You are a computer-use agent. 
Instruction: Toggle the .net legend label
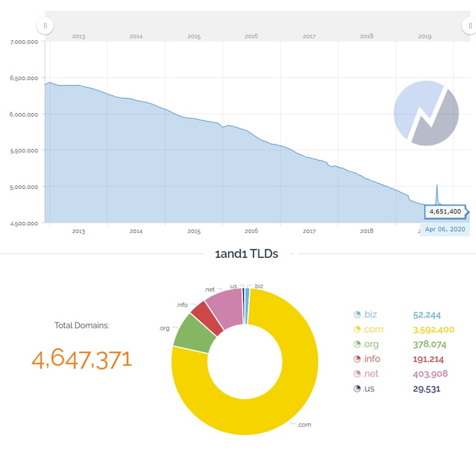(371, 374)
